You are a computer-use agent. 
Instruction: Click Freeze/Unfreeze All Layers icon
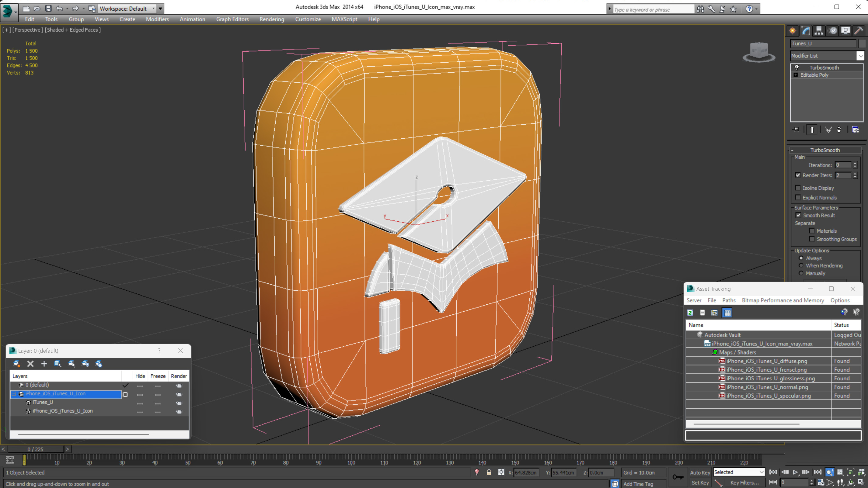99,364
